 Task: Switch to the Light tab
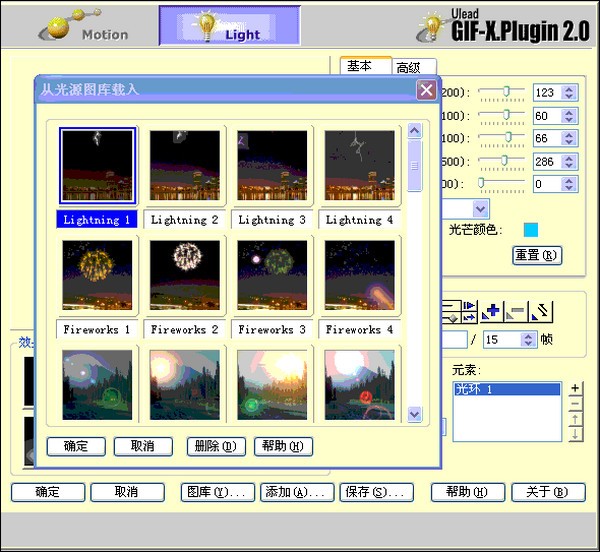[x=230, y=26]
